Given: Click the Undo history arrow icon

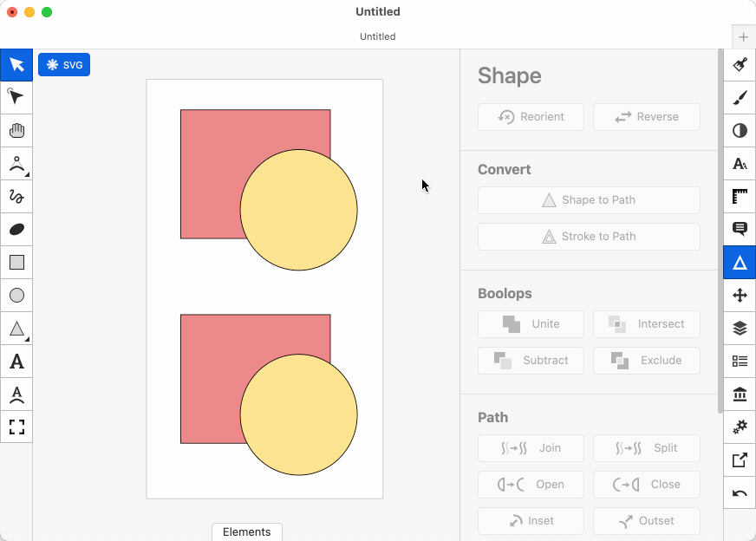Looking at the screenshot, I should coord(740,493).
